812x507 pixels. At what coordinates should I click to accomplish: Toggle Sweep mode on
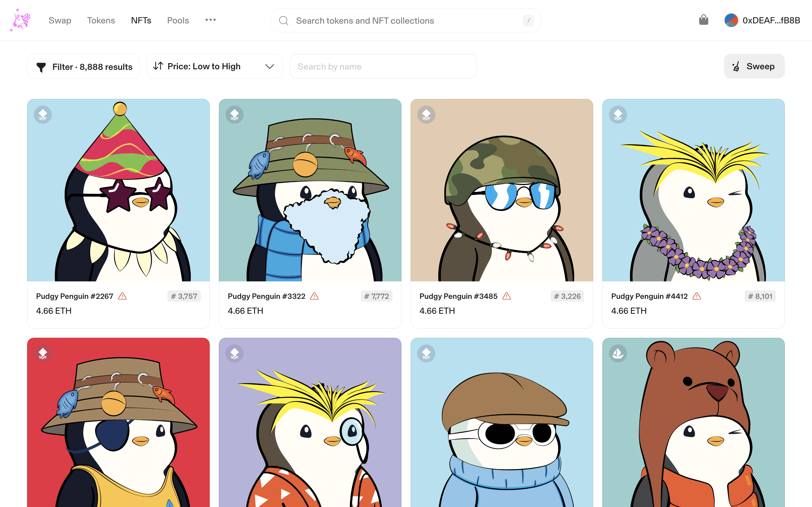tap(754, 66)
